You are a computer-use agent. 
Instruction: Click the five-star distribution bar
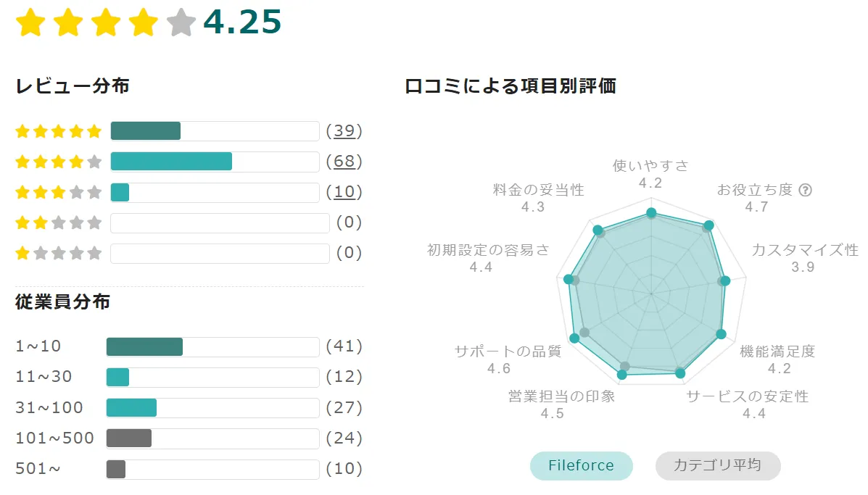click(146, 131)
